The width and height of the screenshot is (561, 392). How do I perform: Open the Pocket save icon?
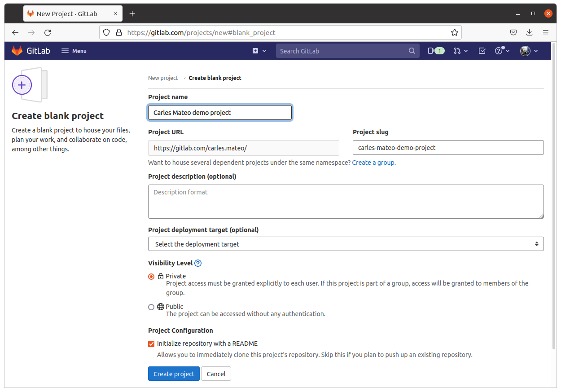513,32
